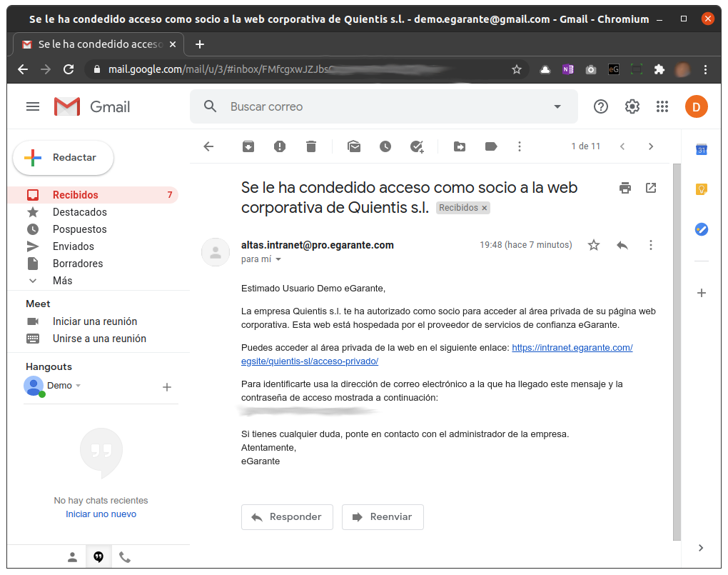Delete this email with the trash icon
Viewport: 728px width, 575px height.
click(x=311, y=147)
